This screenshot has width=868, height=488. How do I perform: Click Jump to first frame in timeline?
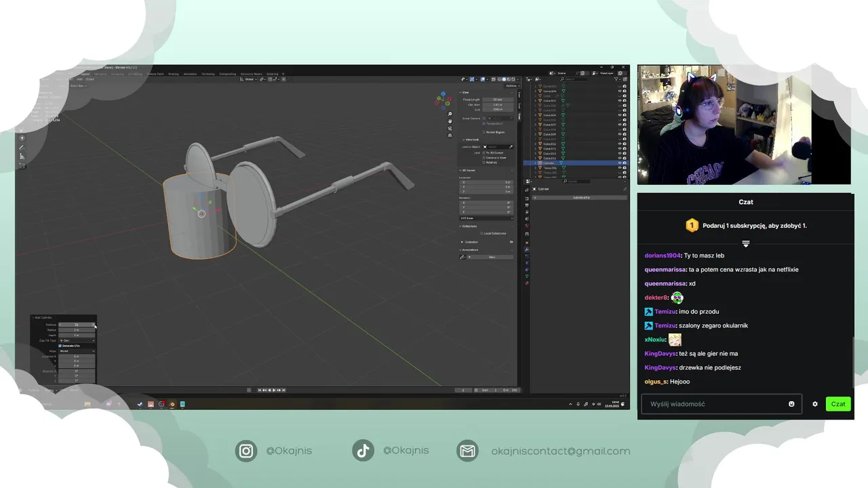pyautogui.click(x=260, y=390)
